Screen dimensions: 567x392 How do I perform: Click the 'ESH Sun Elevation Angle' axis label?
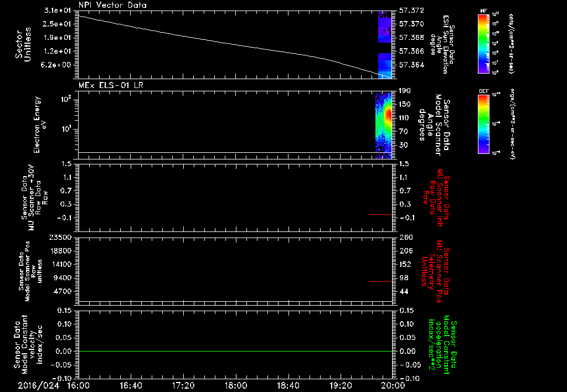(x=442, y=45)
